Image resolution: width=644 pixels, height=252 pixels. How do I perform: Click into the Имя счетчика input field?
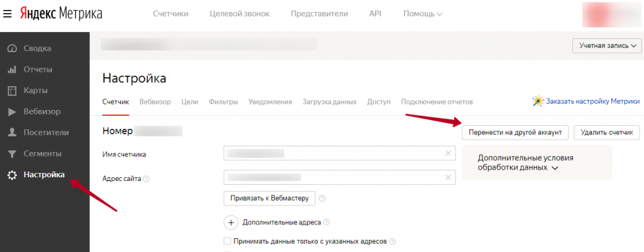tap(340, 153)
